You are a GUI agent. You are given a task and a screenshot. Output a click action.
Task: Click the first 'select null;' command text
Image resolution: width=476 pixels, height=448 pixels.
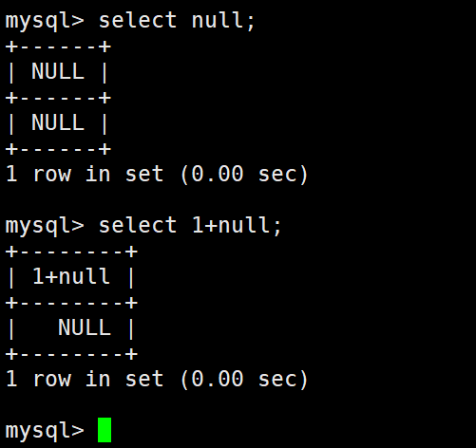point(177,21)
